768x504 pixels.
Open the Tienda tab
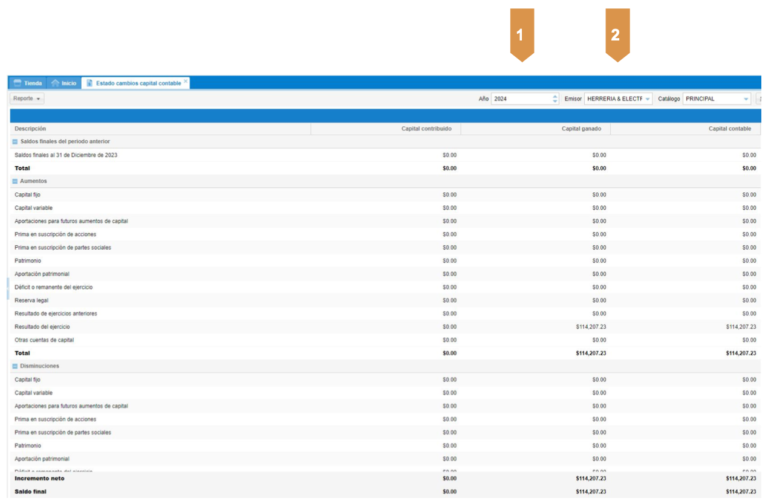pyautogui.click(x=32, y=83)
